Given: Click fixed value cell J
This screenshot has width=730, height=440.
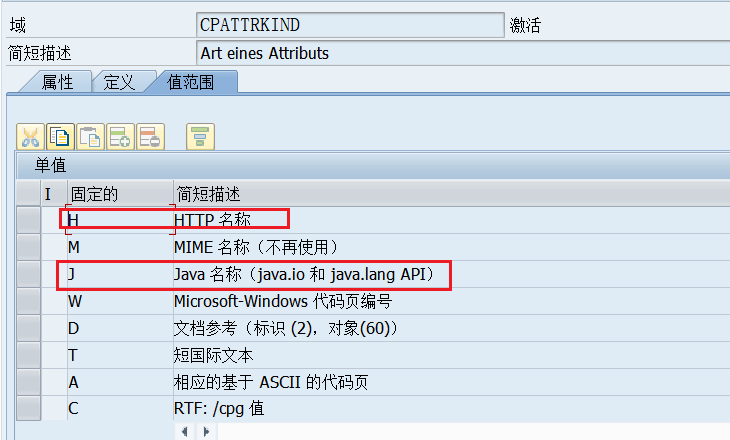Looking at the screenshot, I should pyautogui.click(x=120, y=274).
